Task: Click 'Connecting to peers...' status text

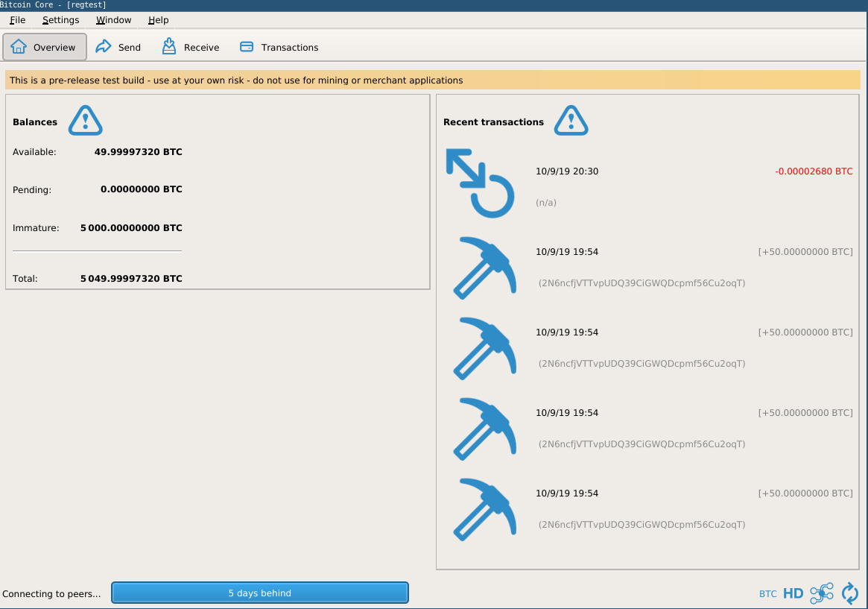Action: 51,594
